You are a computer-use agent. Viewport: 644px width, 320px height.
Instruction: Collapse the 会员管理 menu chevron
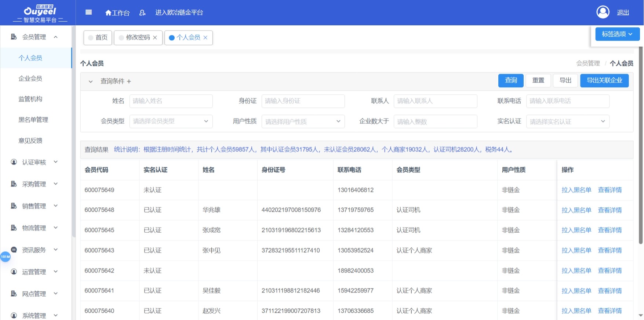(x=56, y=37)
